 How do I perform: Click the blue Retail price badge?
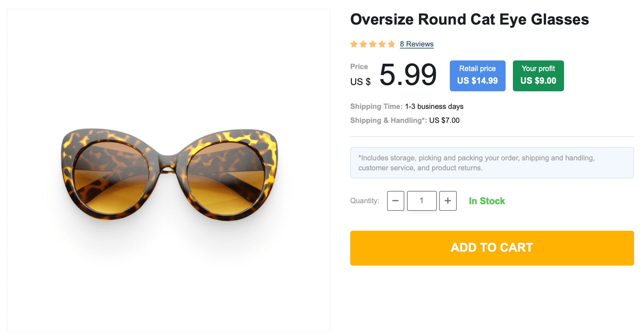click(477, 76)
